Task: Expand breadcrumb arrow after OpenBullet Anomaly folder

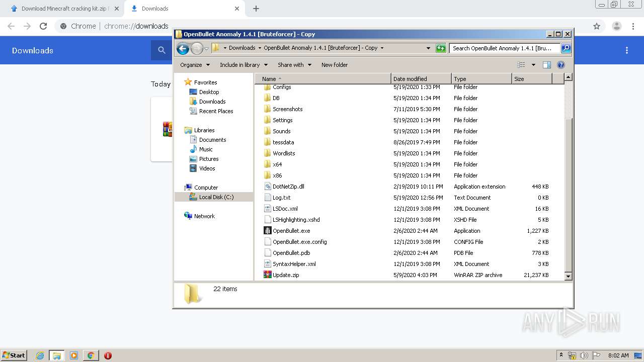Action: [382, 48]
